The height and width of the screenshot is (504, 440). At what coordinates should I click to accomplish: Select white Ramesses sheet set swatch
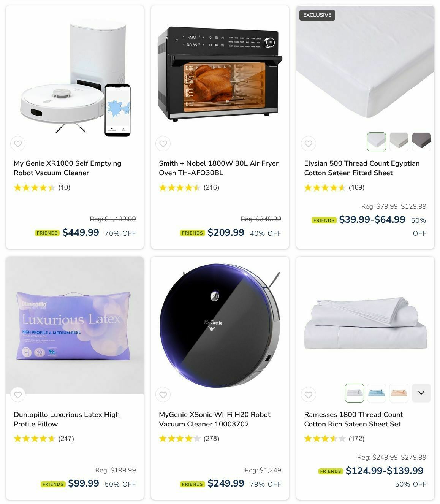coord(354,393)
